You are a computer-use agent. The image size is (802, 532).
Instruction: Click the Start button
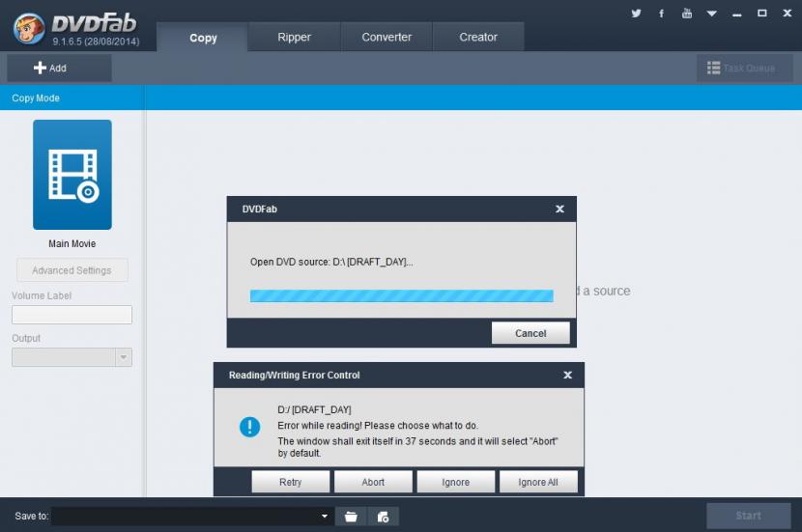coord(748,516)
